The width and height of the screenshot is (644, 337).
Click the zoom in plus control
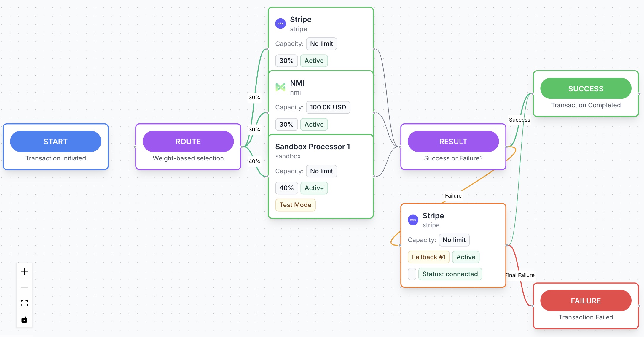click(x=24, y=271)
